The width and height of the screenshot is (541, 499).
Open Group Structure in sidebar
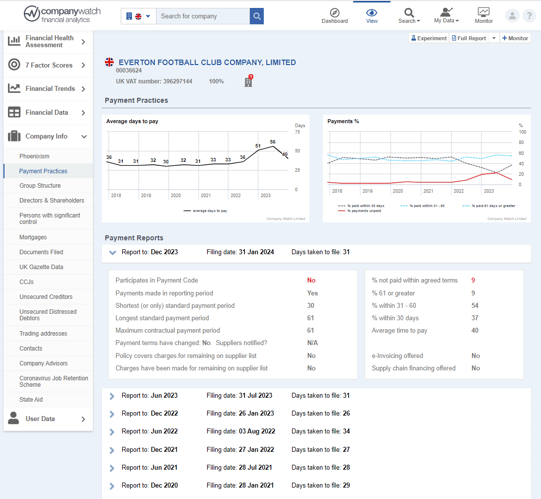click(x=40, y=186)
